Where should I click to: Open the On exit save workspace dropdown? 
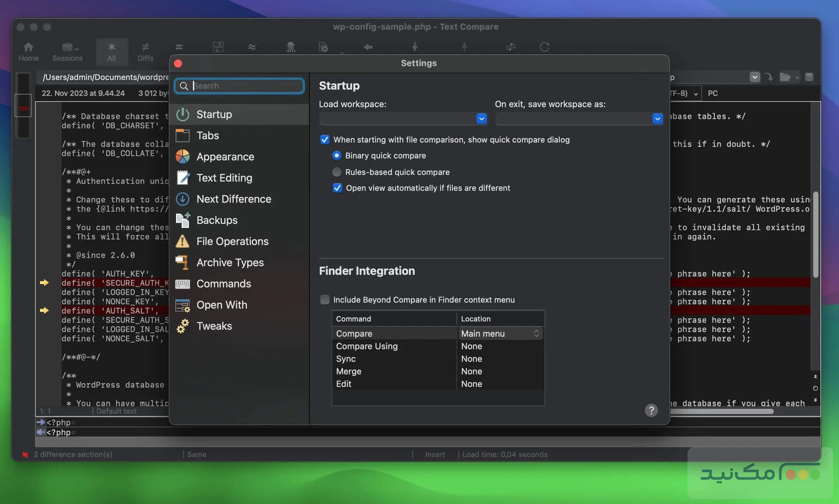point(657,119)
